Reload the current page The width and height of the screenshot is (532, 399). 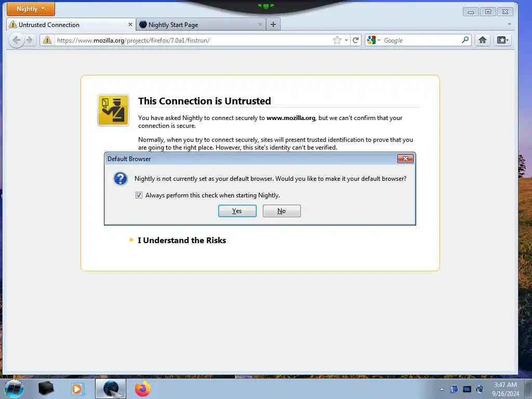point(355,41)
